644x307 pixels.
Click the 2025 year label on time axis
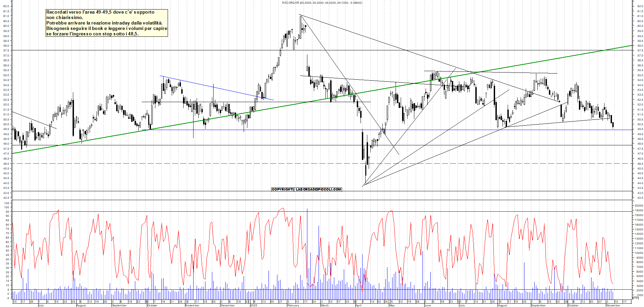pos(254,305)
